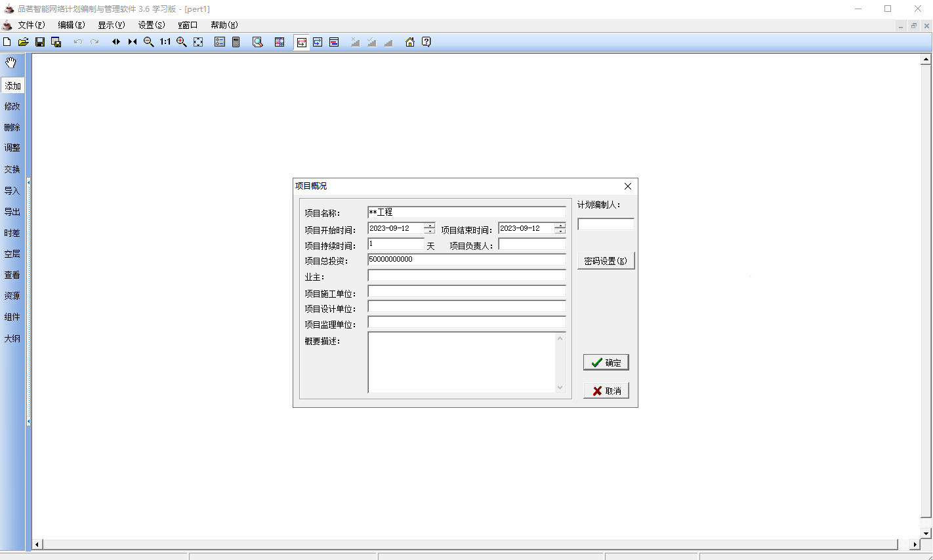The width and height of the screenshot is (933, 560).
Task: Select 查看 in the left sidebar
Action: [x=12, y=275]
